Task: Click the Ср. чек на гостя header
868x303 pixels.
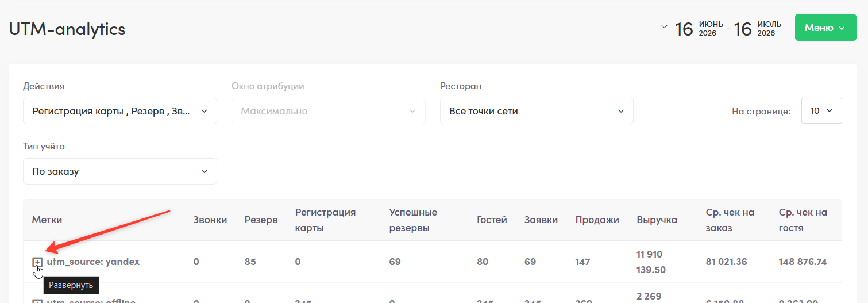Action: [803, 220]
